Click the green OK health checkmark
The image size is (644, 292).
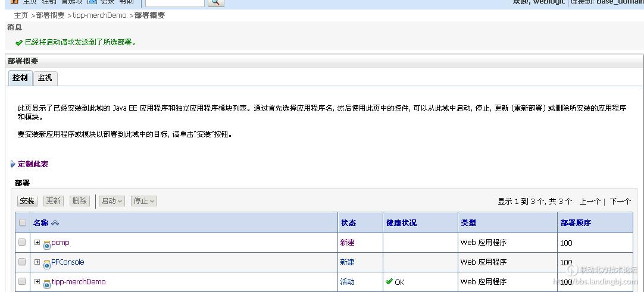coord(389,281)
